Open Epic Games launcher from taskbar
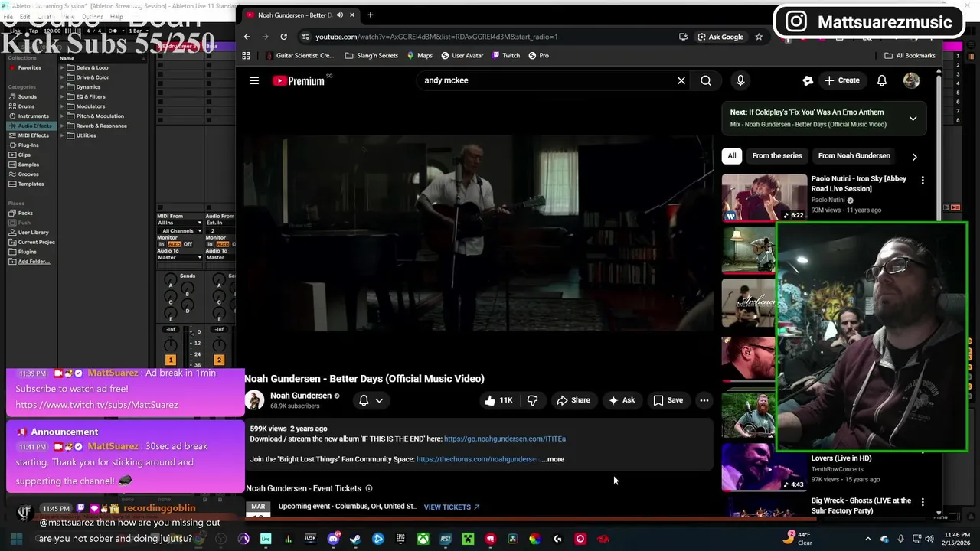The width and height of the screenshot is (980, 551). pos(400,539)
